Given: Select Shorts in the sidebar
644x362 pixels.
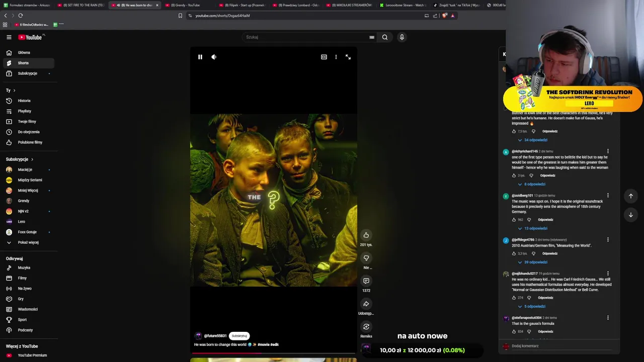Looking at the screenshot, I should 29,63.
